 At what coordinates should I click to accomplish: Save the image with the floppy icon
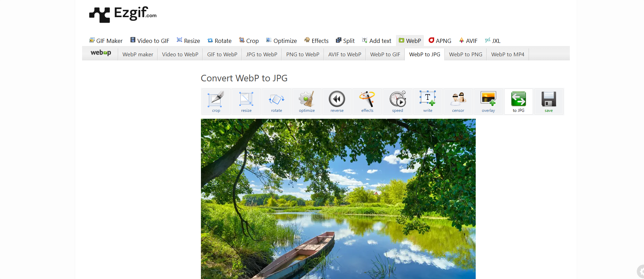click(x=549, y=102)
